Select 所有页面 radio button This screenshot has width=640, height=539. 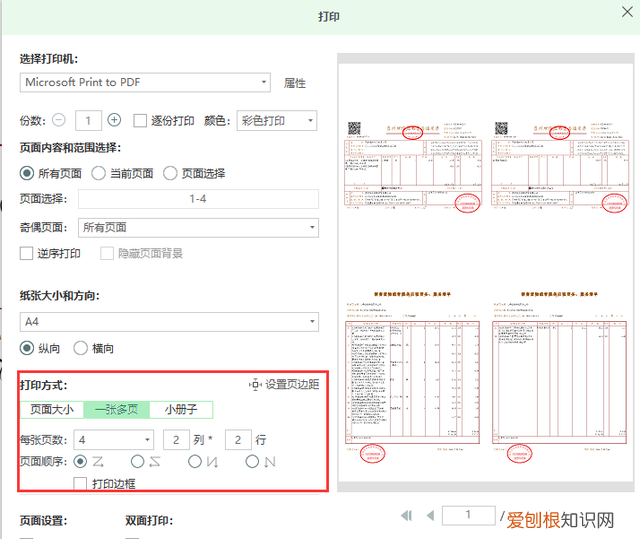click(27, 173)
